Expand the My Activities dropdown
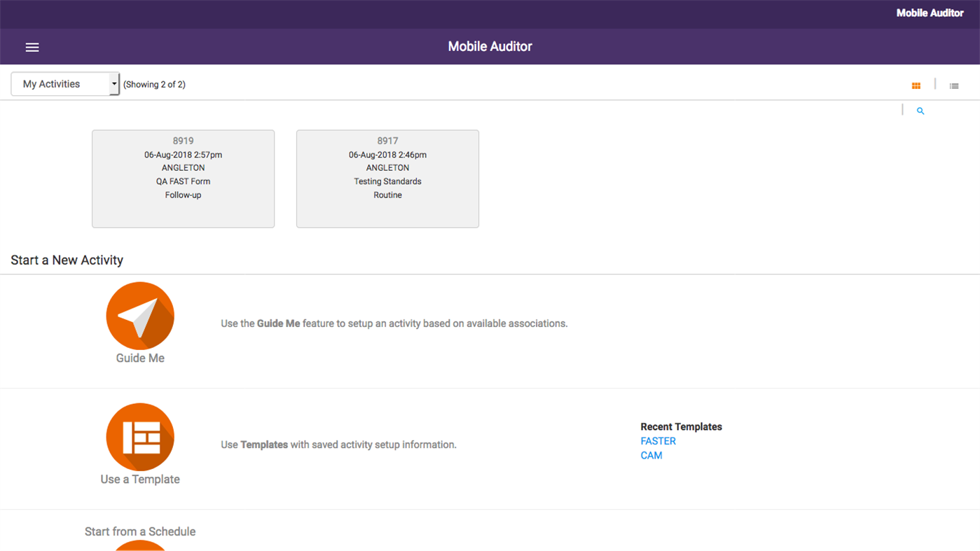 [65, 84]
